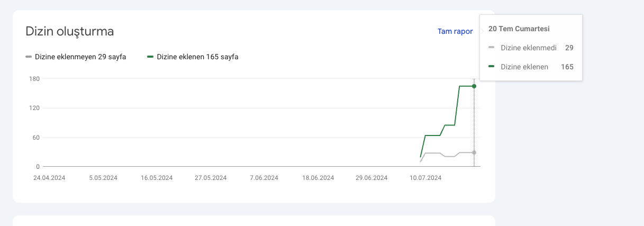
Task: Click the 10.07.2024 date axis label
Action: pyautogui.click(x=425, y=178)
